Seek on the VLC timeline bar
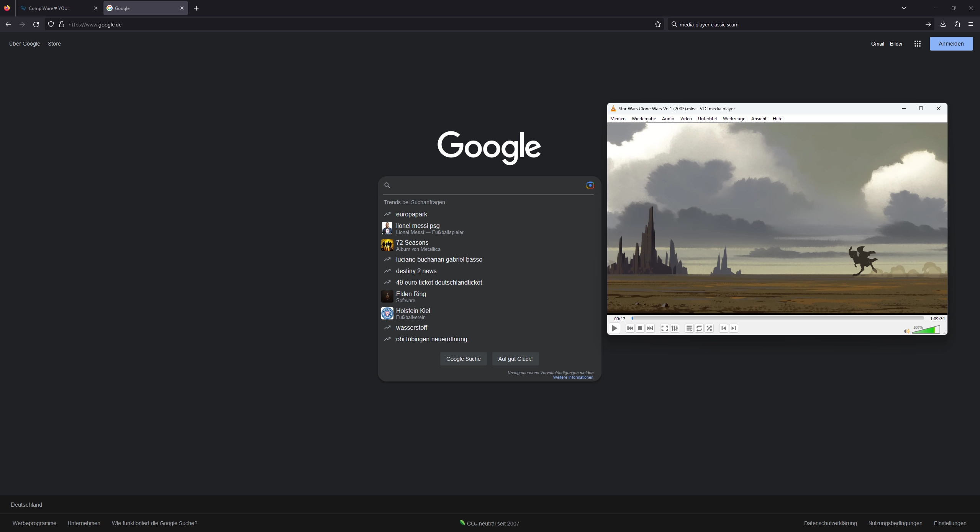 coord(778,318)
